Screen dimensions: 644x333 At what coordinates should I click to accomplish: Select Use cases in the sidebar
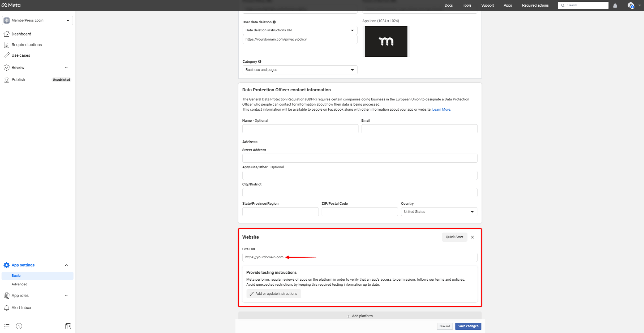click(21, 55)
